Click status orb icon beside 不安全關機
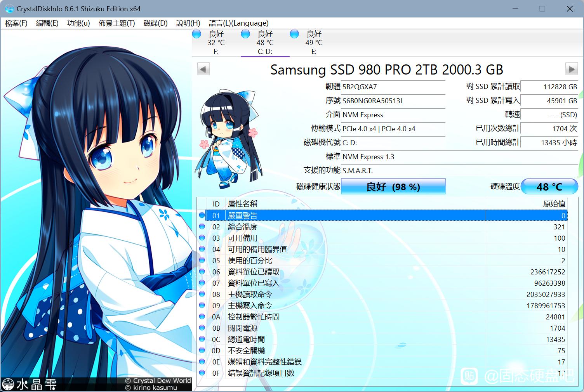584x392 pixels. (x=202, y=350)
